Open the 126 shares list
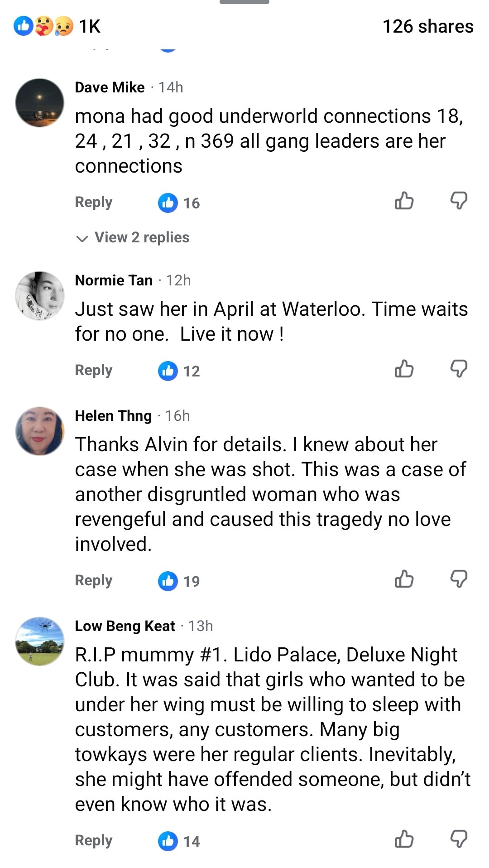This screenshot has height=868, width=489. [x=428, y=26]
